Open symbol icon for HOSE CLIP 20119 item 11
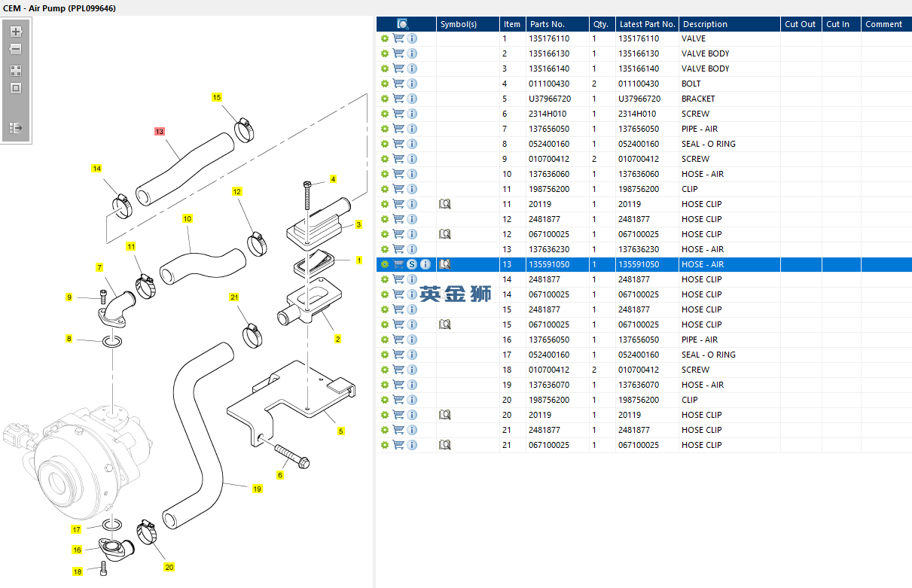This screenshot has width=912, height=588. 444,204
